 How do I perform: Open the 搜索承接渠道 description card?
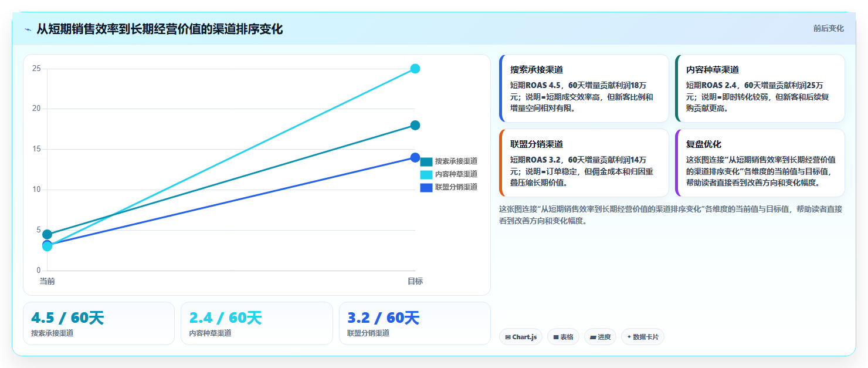click(584, 88)
